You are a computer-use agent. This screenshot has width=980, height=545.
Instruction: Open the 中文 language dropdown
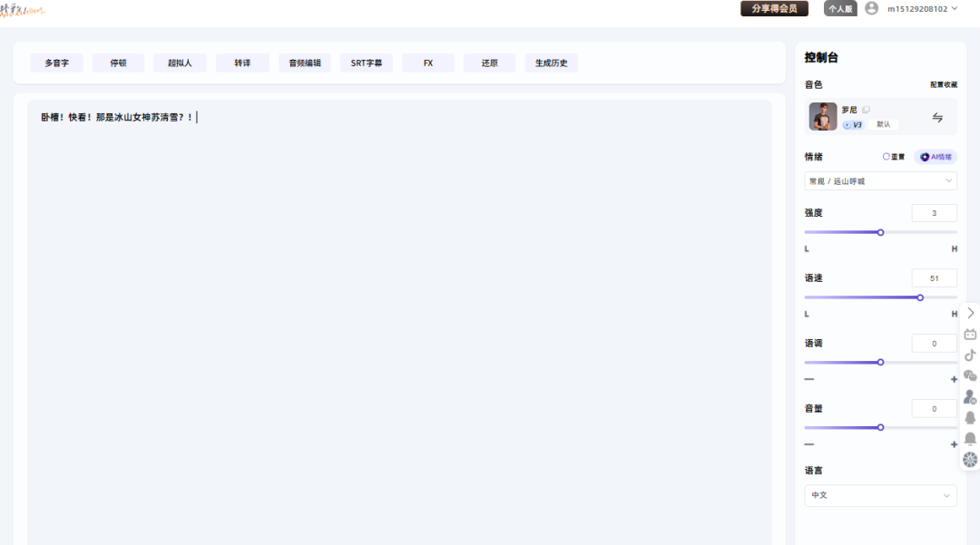coord(880,495)
